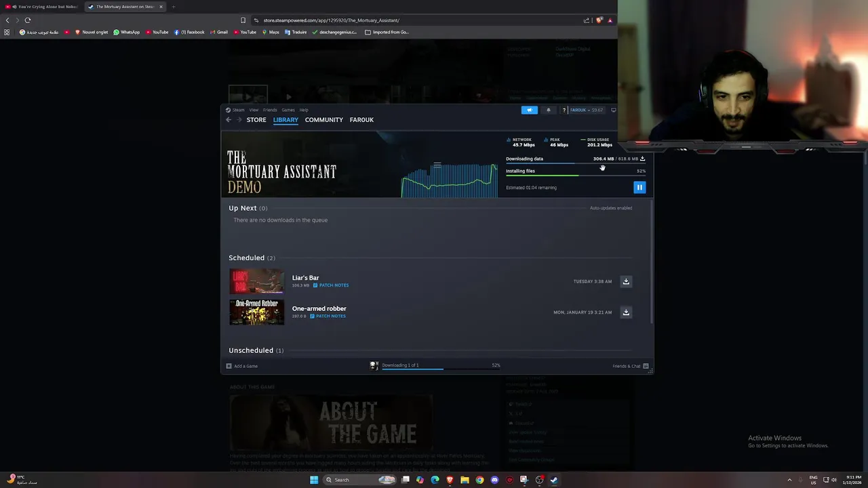Viewport: 868px width, 488px height.
Task: Click the share icon in address bar
Action: [586, 20]
